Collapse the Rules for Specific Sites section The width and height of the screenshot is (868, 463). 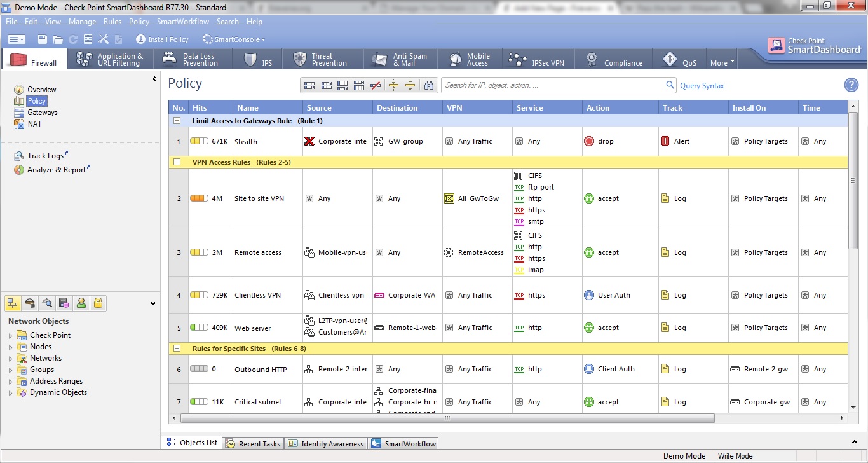click(x=177, y=349)
